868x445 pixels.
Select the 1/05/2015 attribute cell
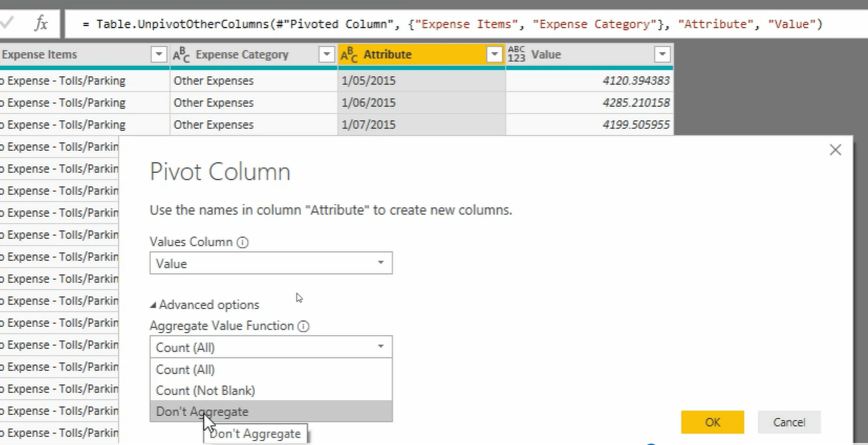[422, 80]
